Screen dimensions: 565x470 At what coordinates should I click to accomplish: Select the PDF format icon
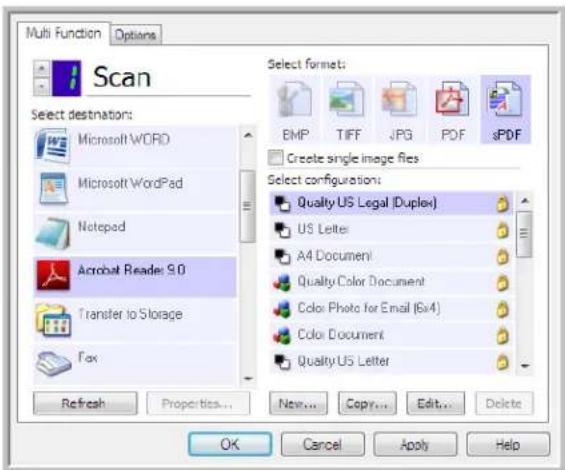click(452, 99)
